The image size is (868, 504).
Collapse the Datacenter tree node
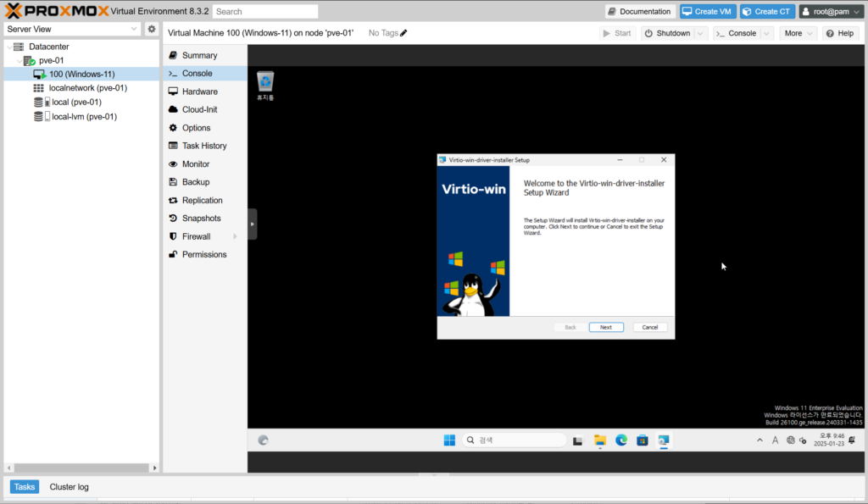8,47
